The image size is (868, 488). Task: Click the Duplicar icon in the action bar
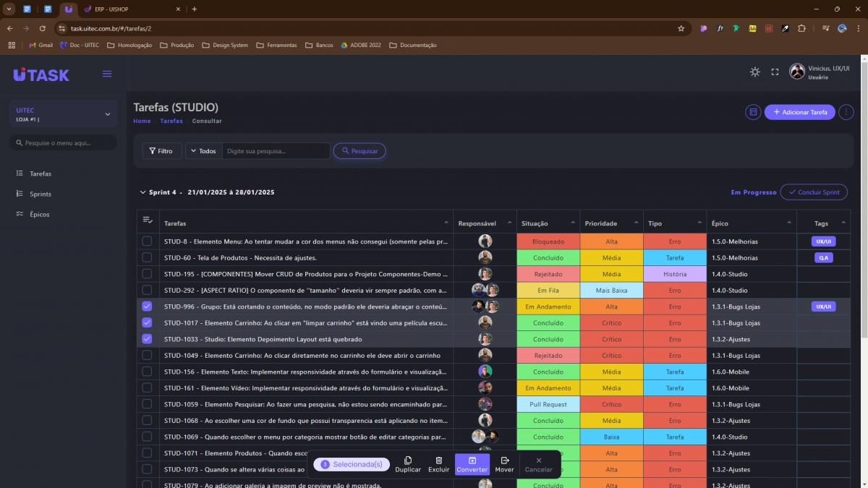[x=408, y=461]
